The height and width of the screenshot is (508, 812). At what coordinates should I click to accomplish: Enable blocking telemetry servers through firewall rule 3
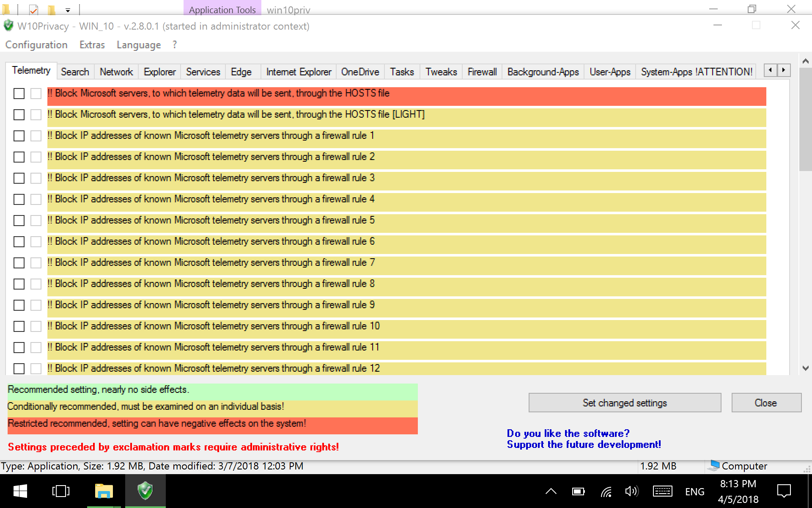coord(19,179)
